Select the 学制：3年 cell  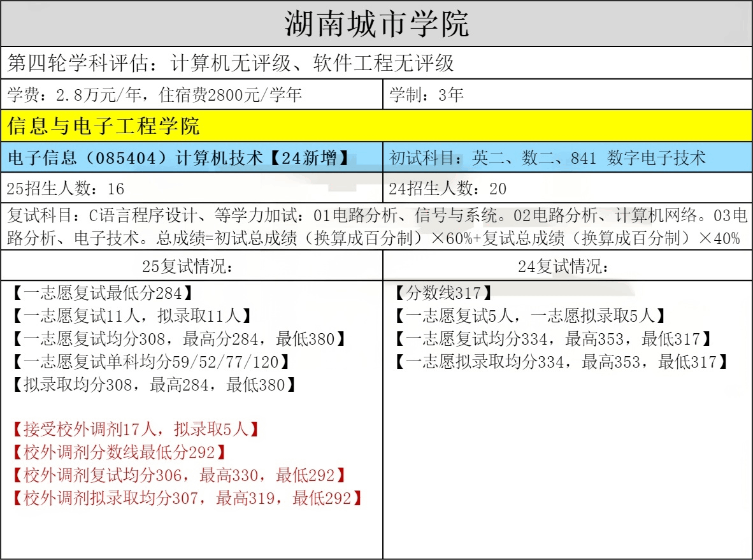click(427, 96)
